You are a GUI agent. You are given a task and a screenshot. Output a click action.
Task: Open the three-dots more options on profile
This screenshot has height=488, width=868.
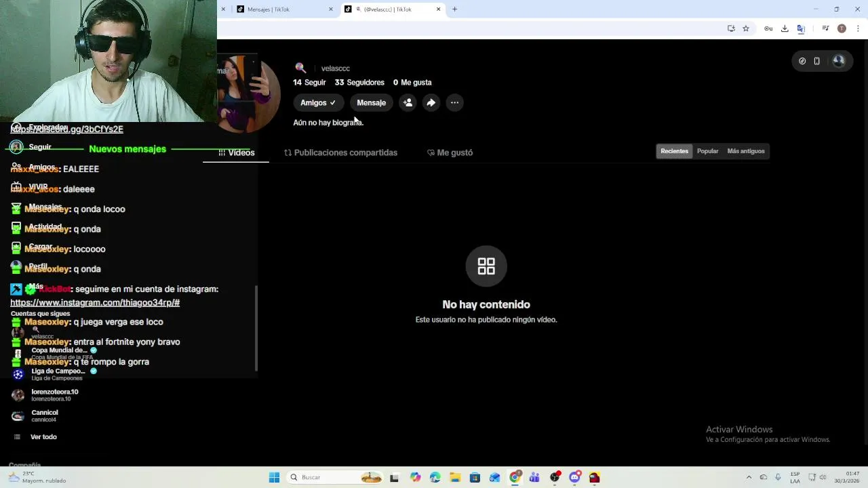tap(454, 103)
